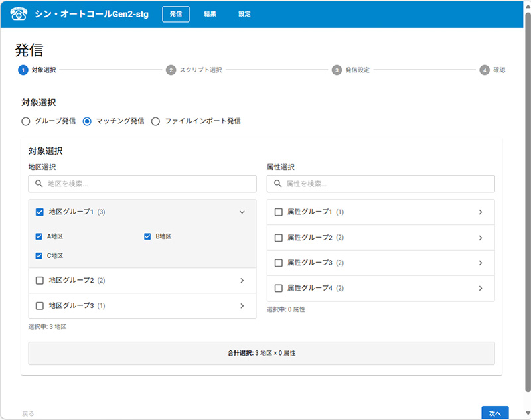Click the search icon in 属性を検索 field
Image resolution: width=531 pixels, height=420 pixels.
277,184
